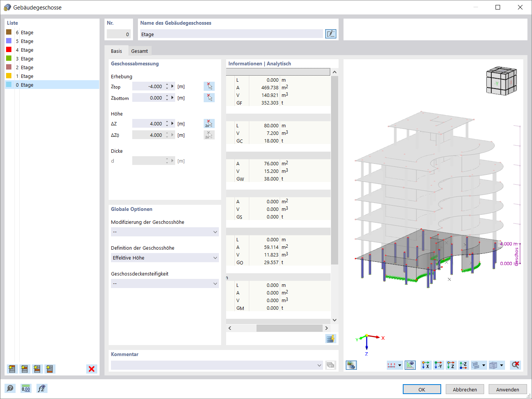Open the ΔZ value arrow menu

point(173,123)
